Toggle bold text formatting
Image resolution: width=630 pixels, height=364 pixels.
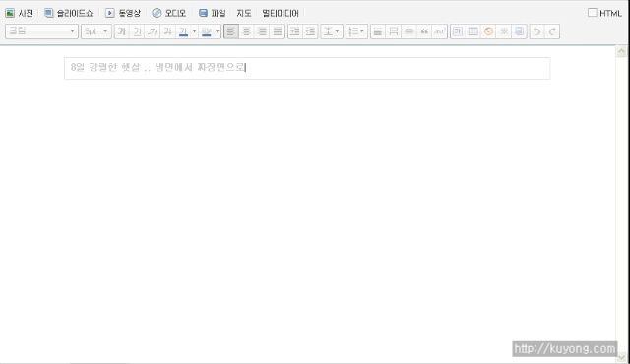(122, 31)
